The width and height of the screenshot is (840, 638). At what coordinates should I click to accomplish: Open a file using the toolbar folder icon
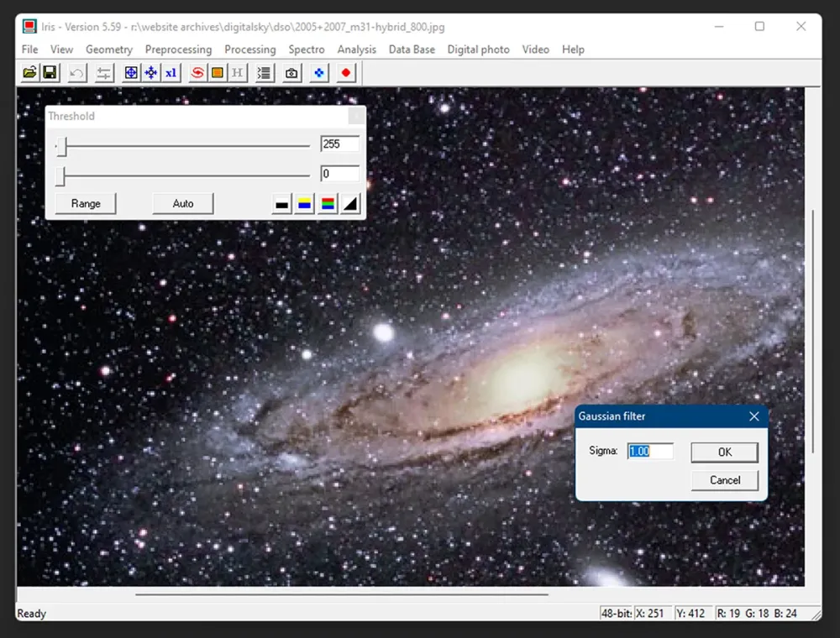coord(29,73)
